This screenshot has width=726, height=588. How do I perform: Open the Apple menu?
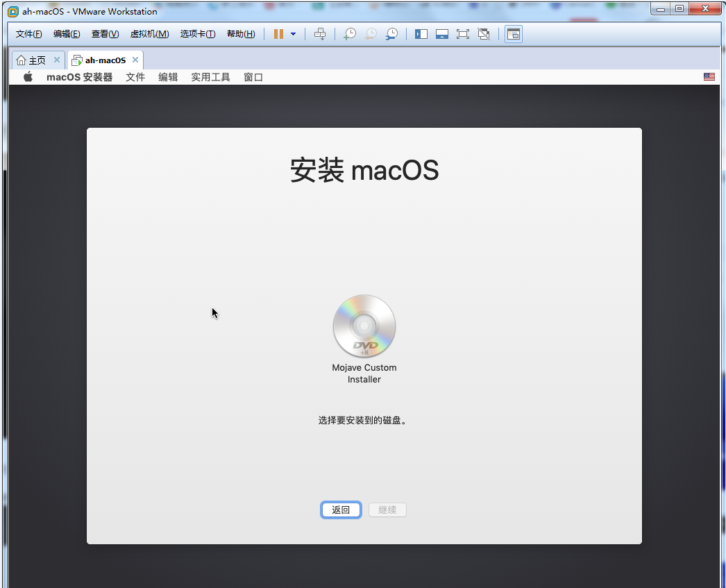click(x=28, y=77)
